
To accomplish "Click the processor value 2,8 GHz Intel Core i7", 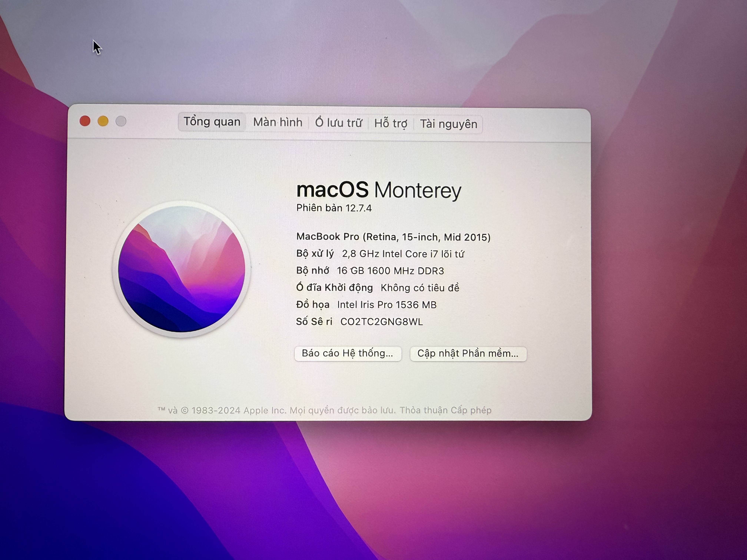I will 403,254.
